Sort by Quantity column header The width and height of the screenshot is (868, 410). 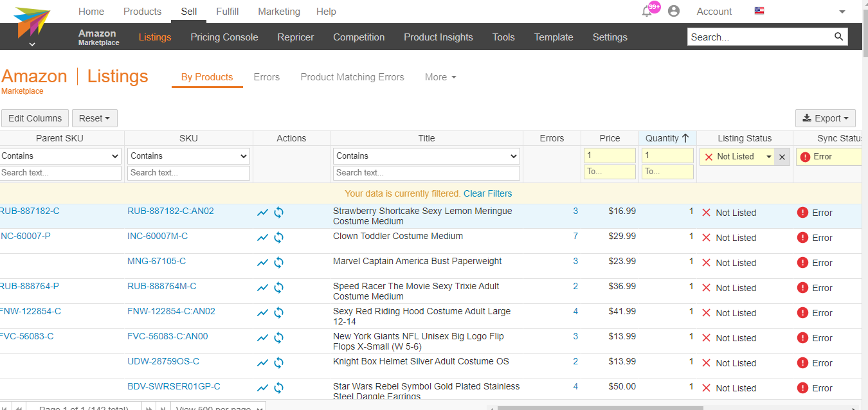pos(667,138)
